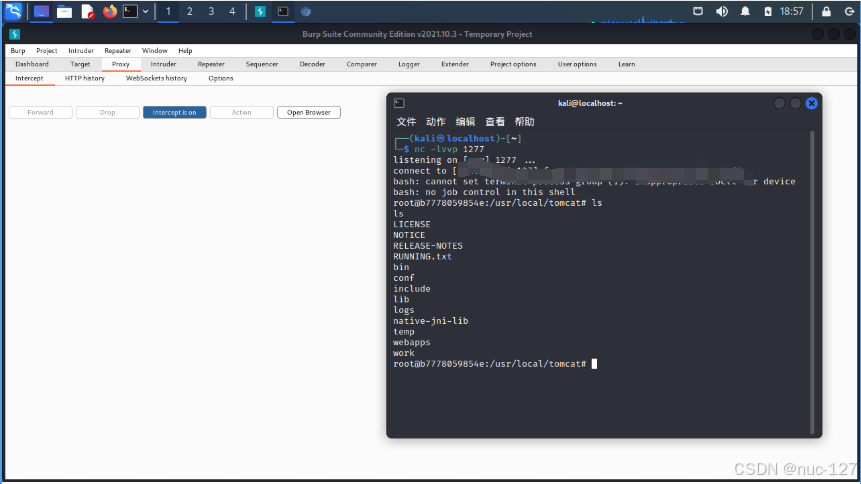Image resolution: width=861 pixels, height=484 pixels.
Task: Click the terminal window vertical scrollbar
Action: 812,282
